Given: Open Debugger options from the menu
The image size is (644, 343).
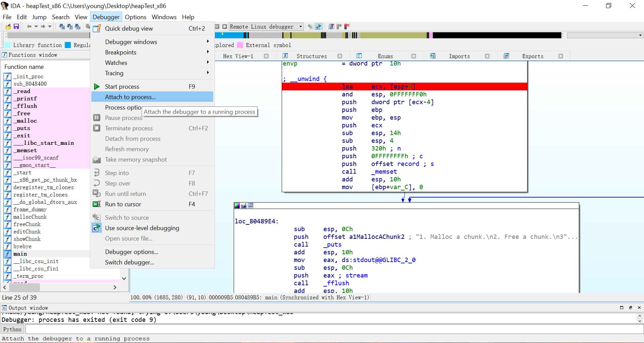Looking at the screenshot, I should pyautogui.click(x=132, y=252).
